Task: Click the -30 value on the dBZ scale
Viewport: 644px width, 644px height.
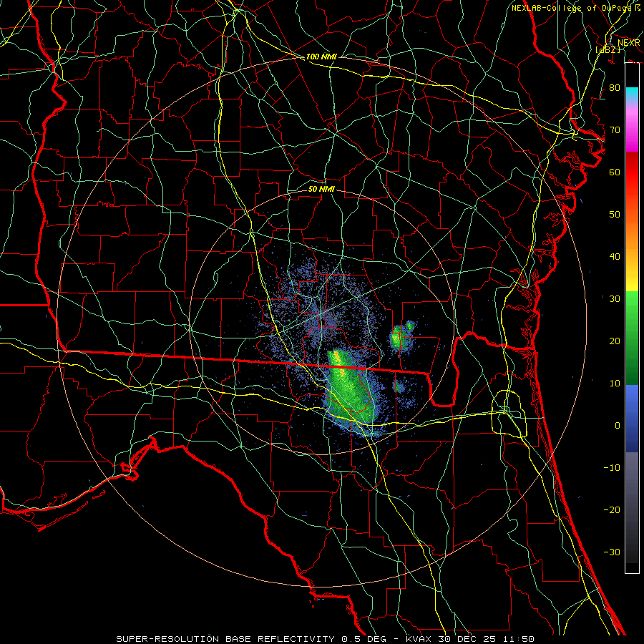Action: 612,552
